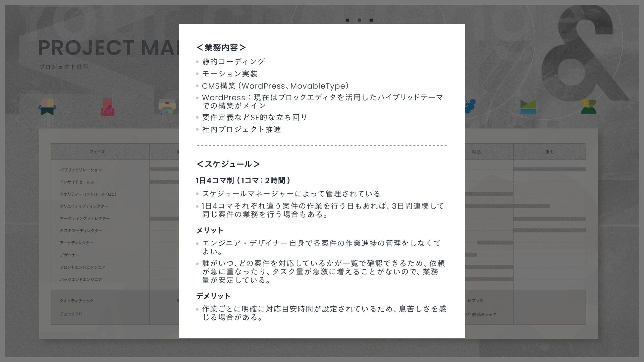This screenshot has height=362, width=644.
Task: Select the 運用 column header
Action: coord(549,152)
